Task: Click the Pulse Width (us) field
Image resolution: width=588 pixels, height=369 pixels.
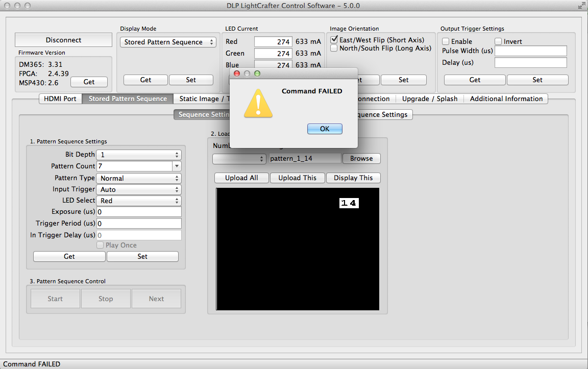Action: point(531,51)
